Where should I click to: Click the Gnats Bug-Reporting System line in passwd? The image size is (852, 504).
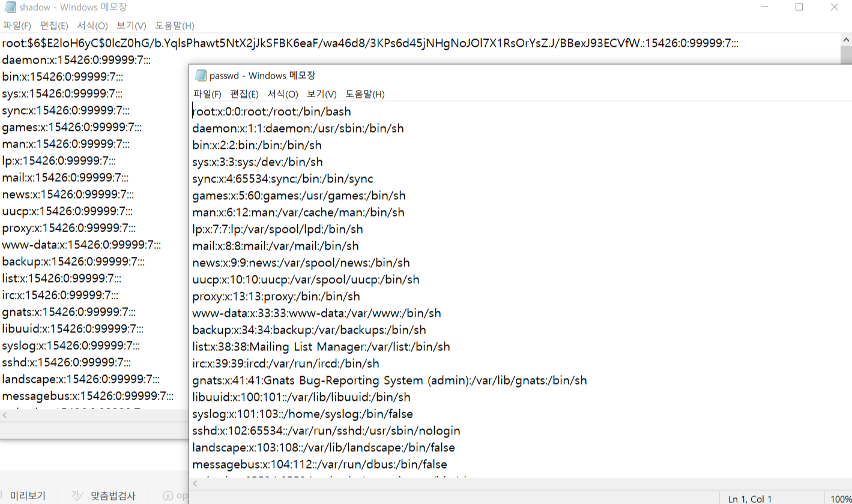pyautogui.click(x=390, y=380)
